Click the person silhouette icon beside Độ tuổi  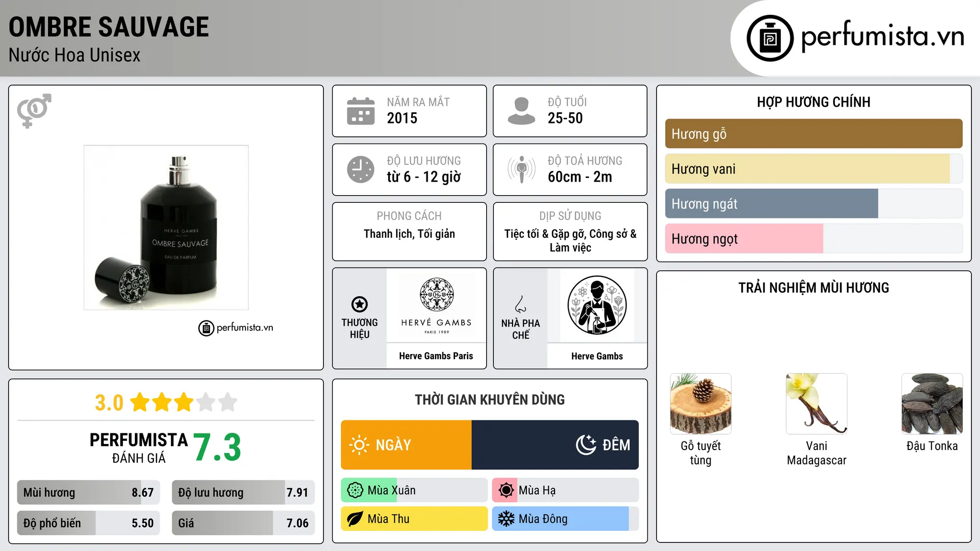(x=521, y=111)
